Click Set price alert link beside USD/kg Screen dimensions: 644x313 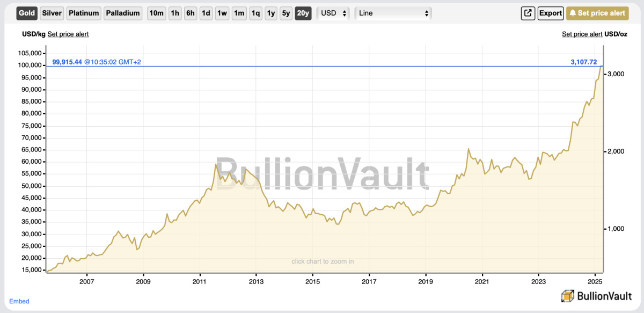point(68,34)
